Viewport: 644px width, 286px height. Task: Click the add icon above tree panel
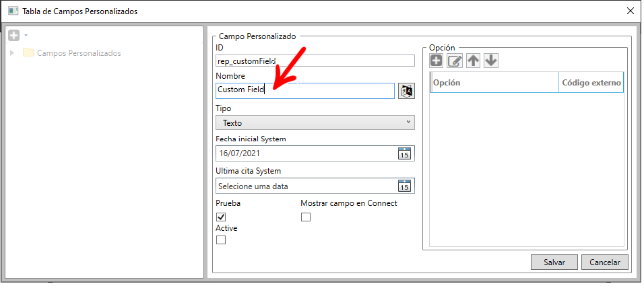click(13, 35)
